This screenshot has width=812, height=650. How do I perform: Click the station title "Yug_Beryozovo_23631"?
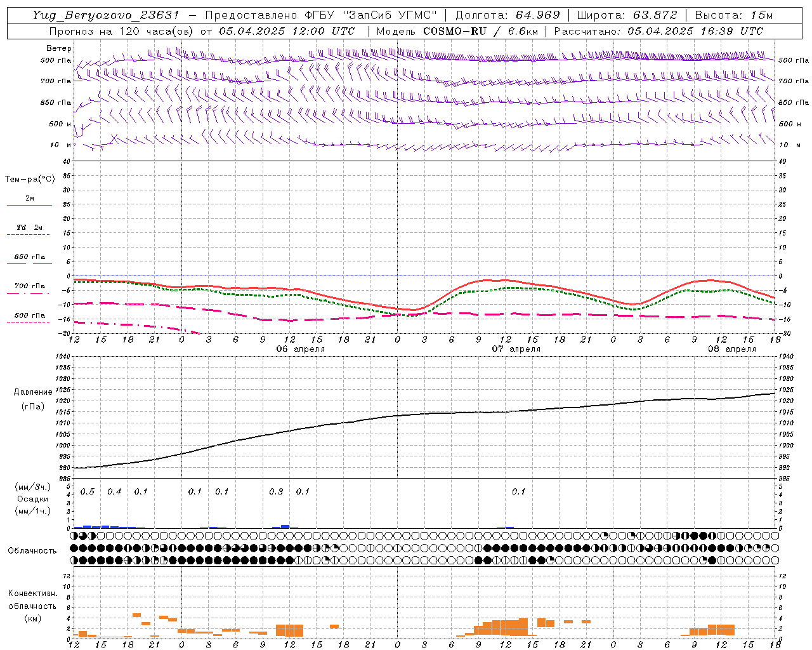click(x=106, y=15)
